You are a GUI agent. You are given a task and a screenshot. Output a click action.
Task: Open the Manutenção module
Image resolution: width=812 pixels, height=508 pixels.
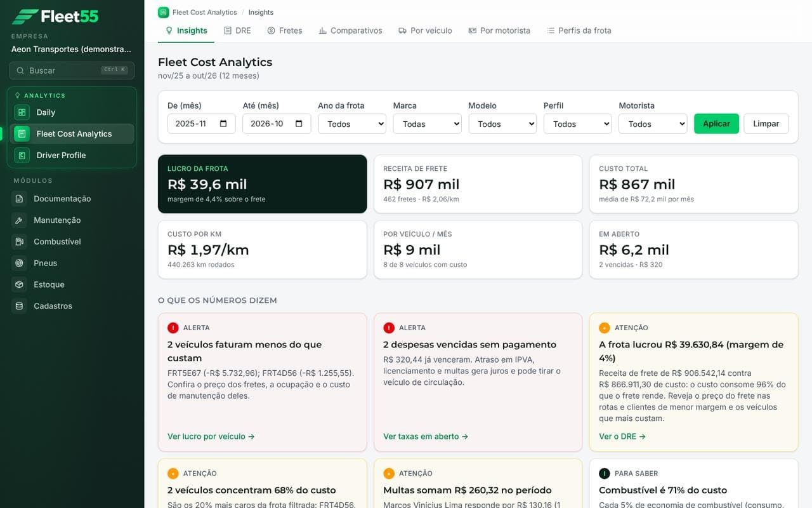click(x=72, y=220)
